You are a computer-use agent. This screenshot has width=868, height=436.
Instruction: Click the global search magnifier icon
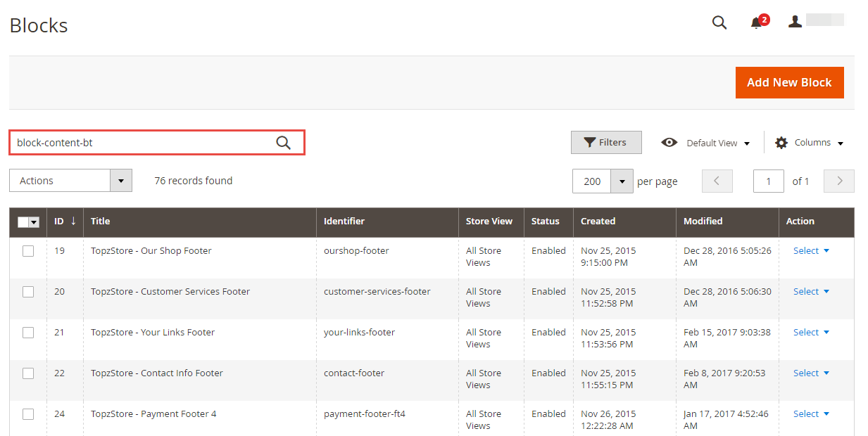[x=719, y=23]
